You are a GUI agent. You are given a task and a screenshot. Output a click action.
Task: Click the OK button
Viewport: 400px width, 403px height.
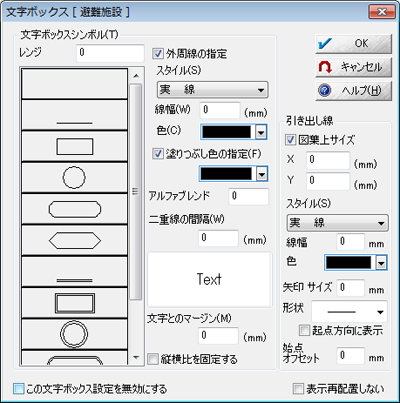pos(353,44)
